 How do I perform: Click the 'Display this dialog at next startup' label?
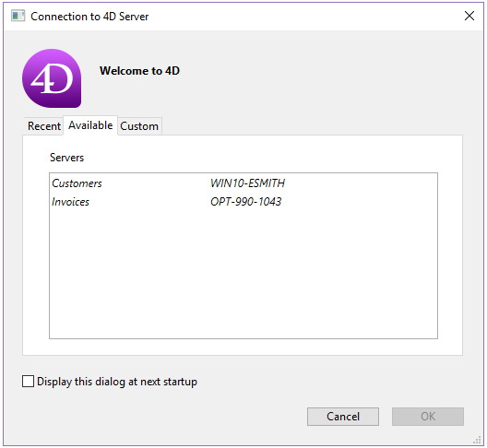[x=117, y=382]
